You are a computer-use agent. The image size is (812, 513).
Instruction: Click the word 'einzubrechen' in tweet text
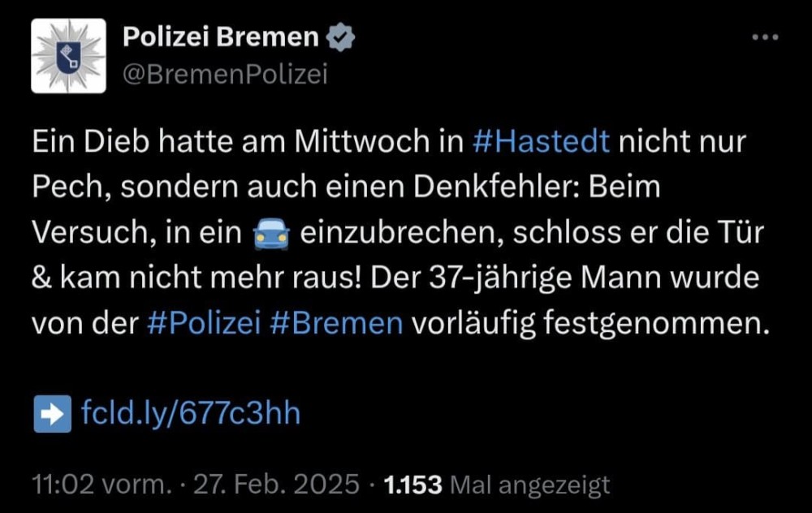[402, 232]
